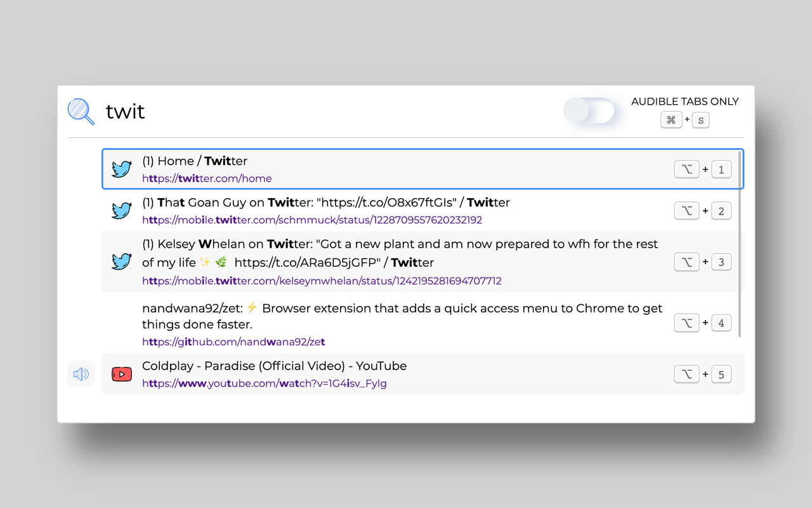Click the youtube.com watch URL link
Viewport: 812px width, 508px height.
coord(264,384)
